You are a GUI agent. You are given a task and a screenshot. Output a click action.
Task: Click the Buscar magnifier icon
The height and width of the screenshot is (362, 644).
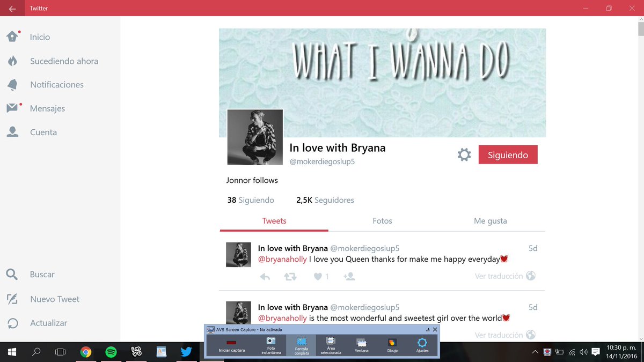(12, 274)
